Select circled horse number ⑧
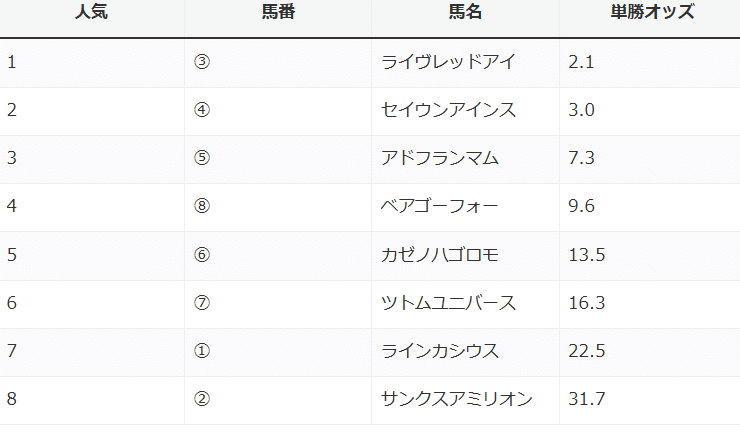 click(201, 206)
